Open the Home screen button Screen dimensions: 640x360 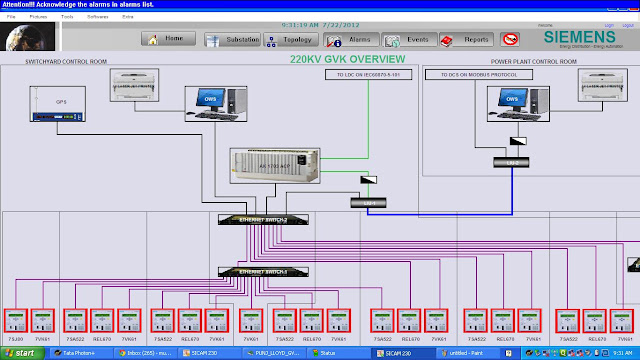168,39
